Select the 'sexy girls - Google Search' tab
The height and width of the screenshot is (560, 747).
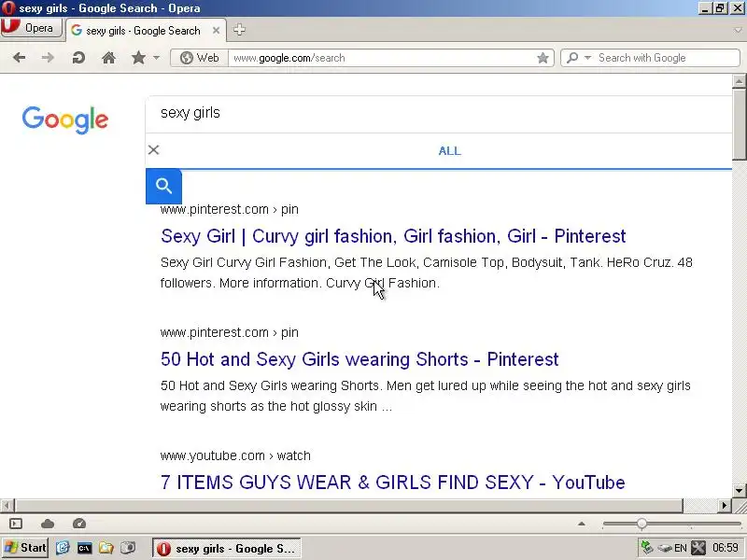click(x=141, y=31)
